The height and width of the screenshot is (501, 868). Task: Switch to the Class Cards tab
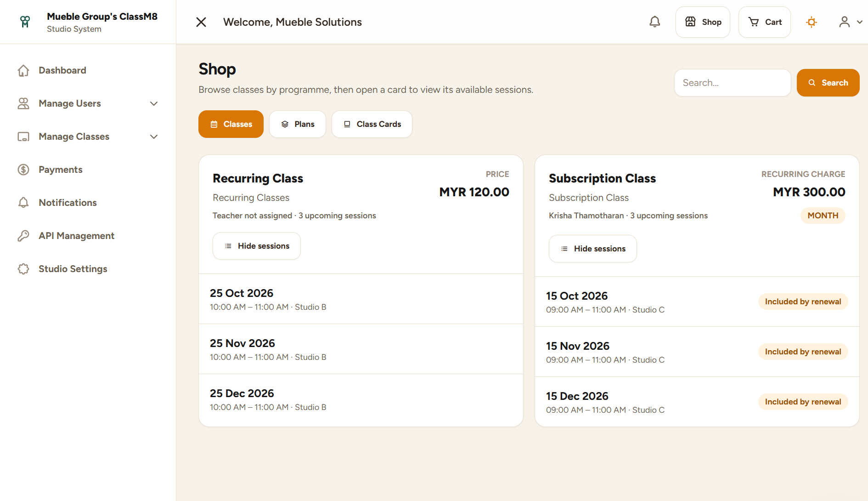point(372,124)
